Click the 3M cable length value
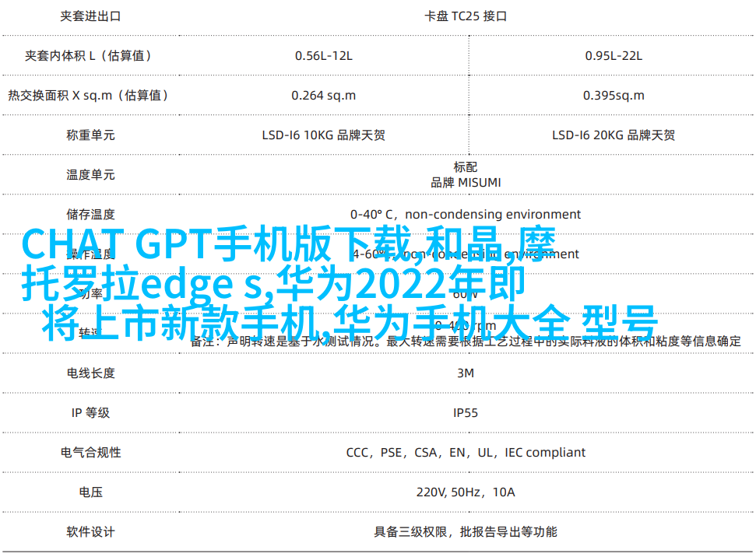The image size is (756, 557). 466,373
